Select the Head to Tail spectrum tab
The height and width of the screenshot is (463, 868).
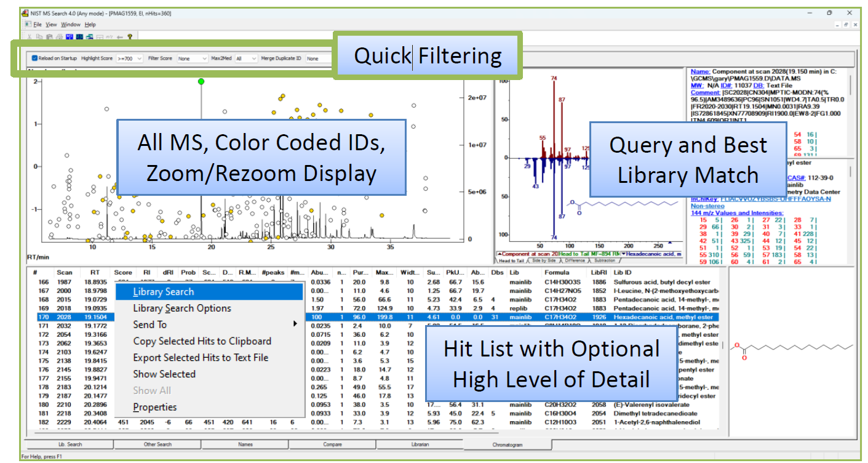click(512, 260)
